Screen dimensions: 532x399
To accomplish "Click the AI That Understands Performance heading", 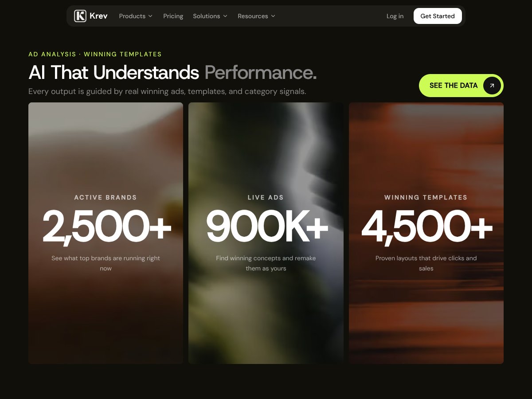I will click(172, 73).
